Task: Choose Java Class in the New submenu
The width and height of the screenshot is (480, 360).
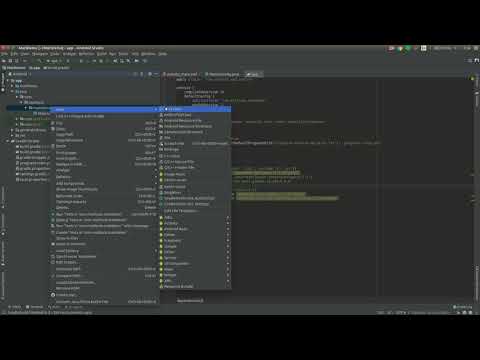Action: tap(195, 109)
